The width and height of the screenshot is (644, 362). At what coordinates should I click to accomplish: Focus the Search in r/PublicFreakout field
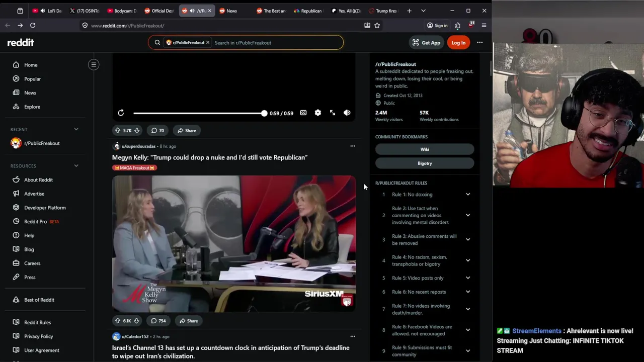coord(277,43)
